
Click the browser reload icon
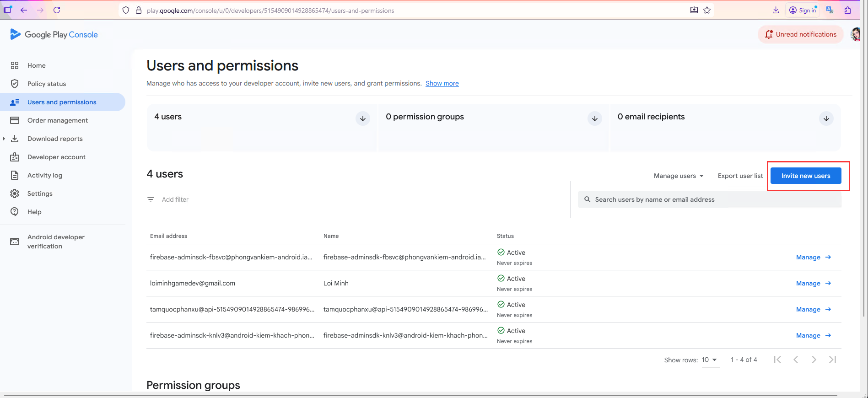click(57, 10)
